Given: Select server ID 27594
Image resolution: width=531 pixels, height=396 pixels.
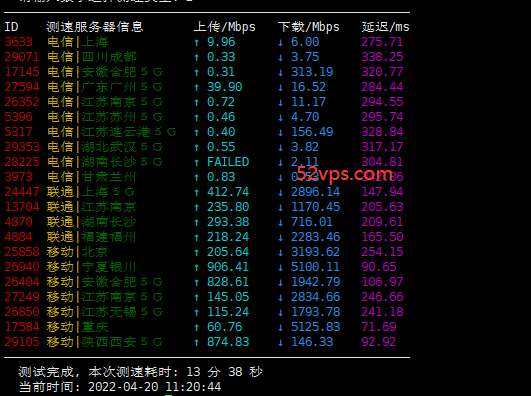Looking at the screenshot, I should coord(22,87).
